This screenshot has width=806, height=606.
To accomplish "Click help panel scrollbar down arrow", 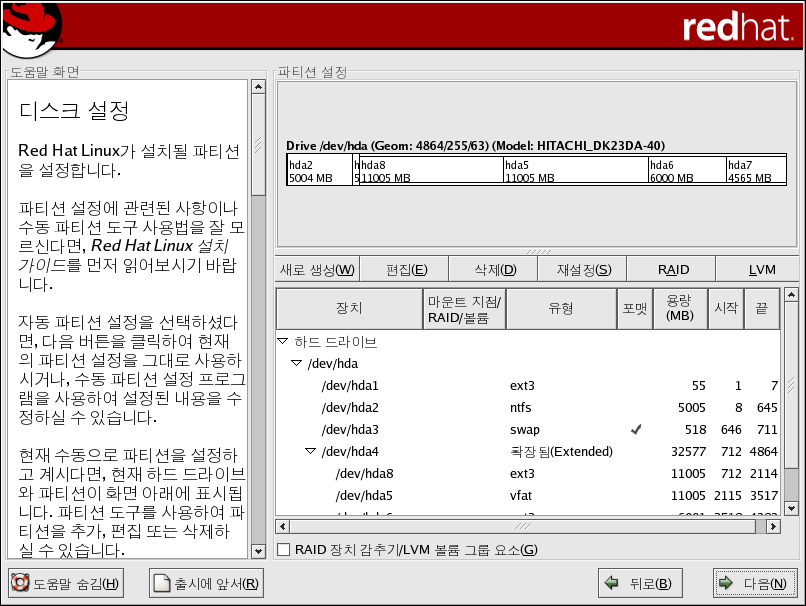I will (x=257, y=551).
